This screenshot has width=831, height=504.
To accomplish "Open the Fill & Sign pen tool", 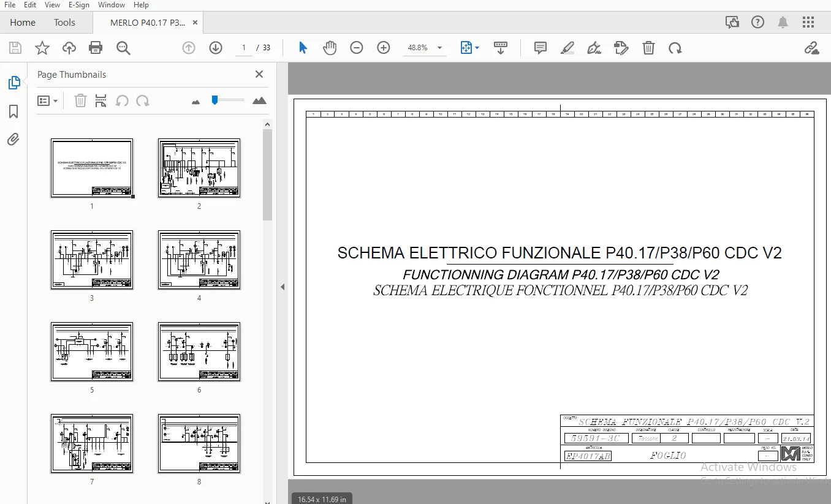I will point(594,48).
